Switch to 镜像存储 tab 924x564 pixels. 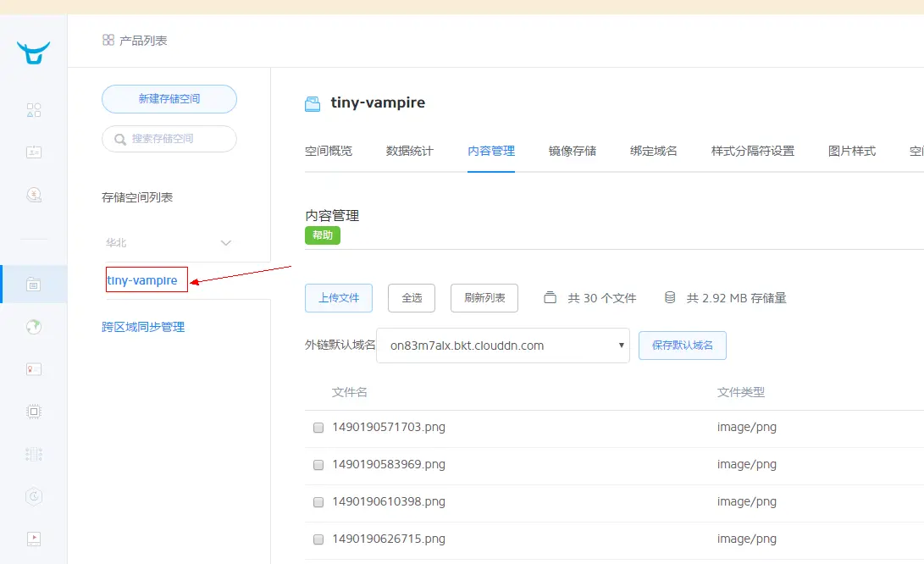coord(573,151)
